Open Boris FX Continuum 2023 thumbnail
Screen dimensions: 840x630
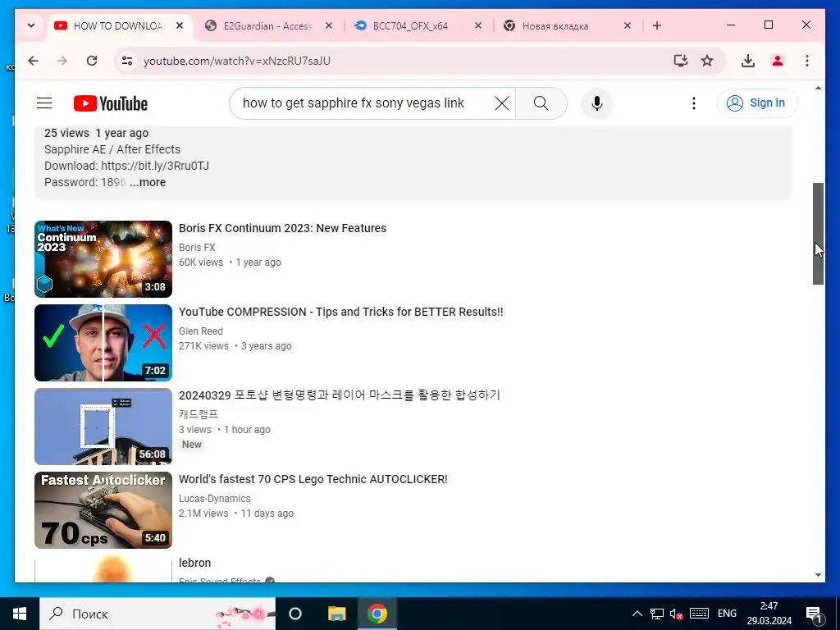(x=103, y=259)
